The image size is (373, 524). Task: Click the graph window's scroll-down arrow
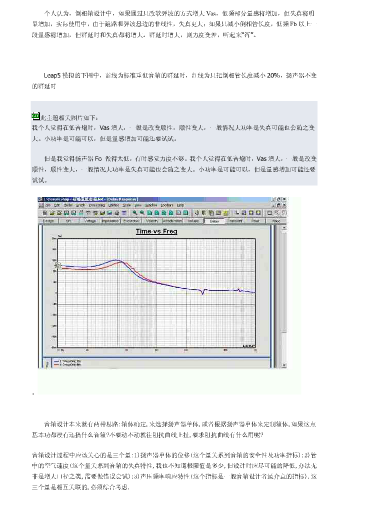pos(284,365)
